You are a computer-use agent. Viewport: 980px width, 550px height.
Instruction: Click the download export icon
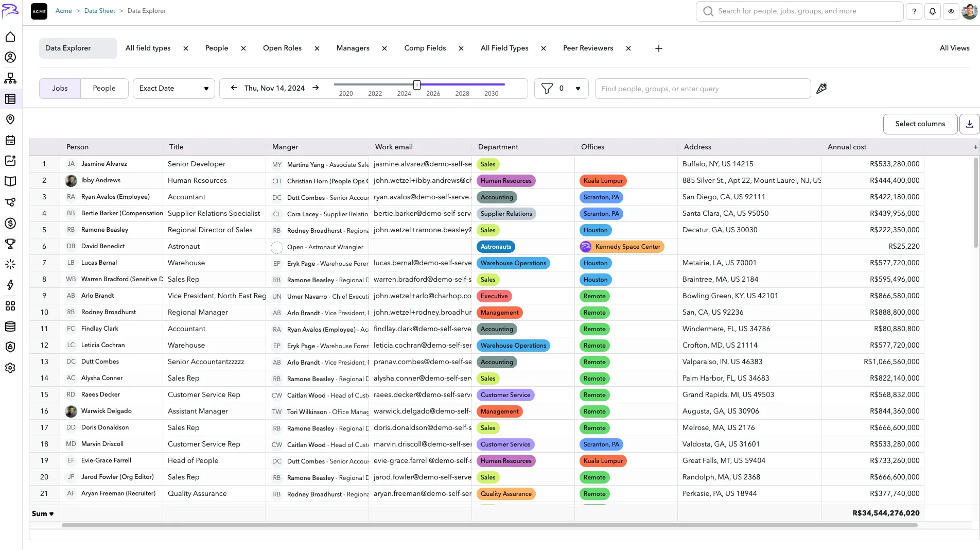[x=969, y=124]
